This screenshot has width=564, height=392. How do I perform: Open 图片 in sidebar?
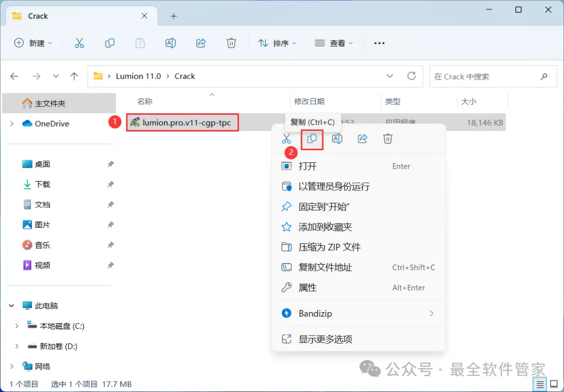42,225
